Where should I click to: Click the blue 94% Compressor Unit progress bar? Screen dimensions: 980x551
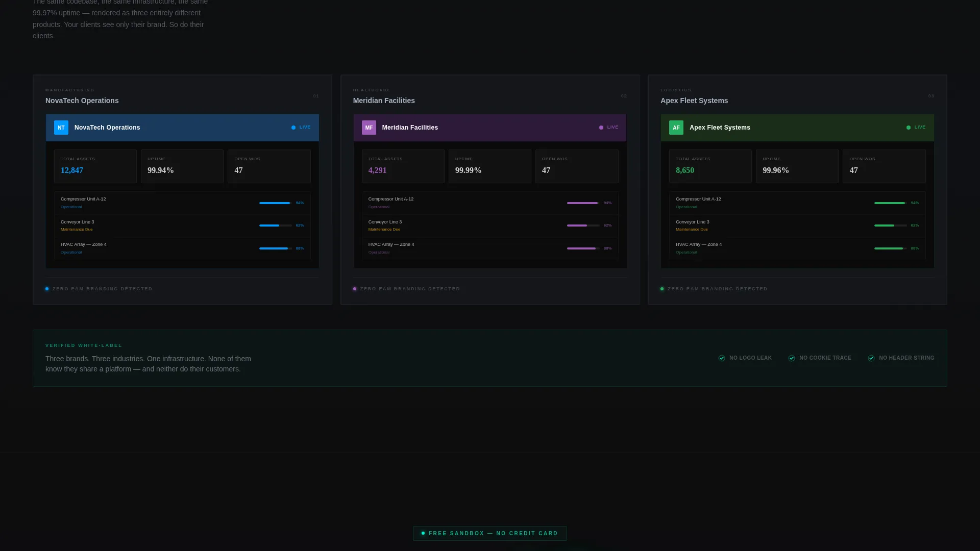276,203
